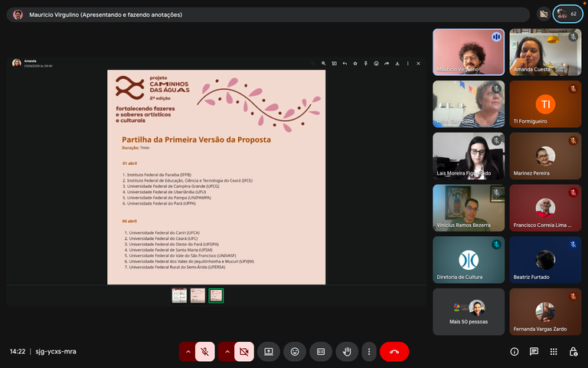Open host controls lock icon
588x368 pixels.
coord(573,352)
